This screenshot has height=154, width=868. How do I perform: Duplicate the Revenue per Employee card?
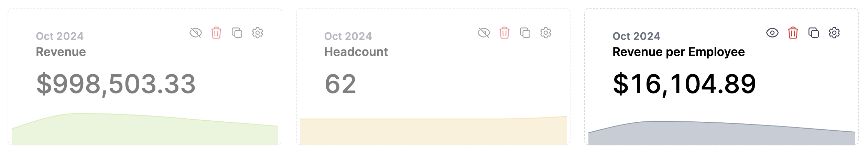(x=814, y=33)
